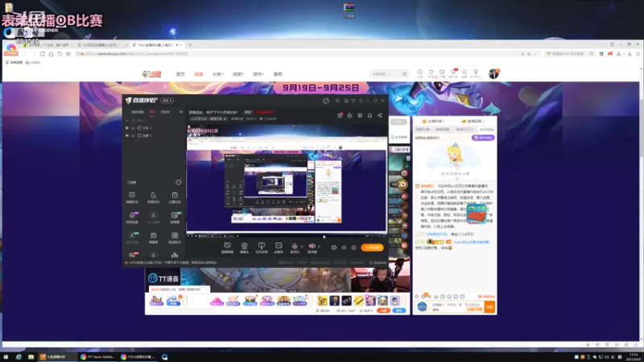Open a new browser tab with plus icon

tap(190, 45)
